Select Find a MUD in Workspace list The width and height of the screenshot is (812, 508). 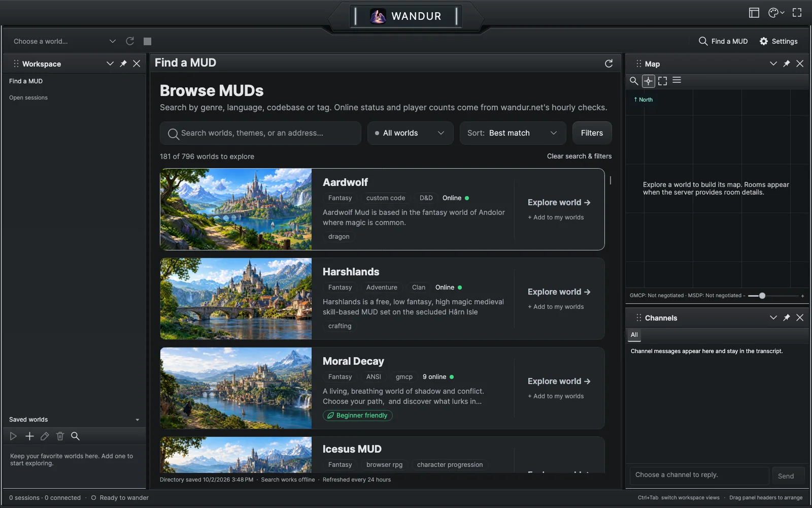(26, 81)
